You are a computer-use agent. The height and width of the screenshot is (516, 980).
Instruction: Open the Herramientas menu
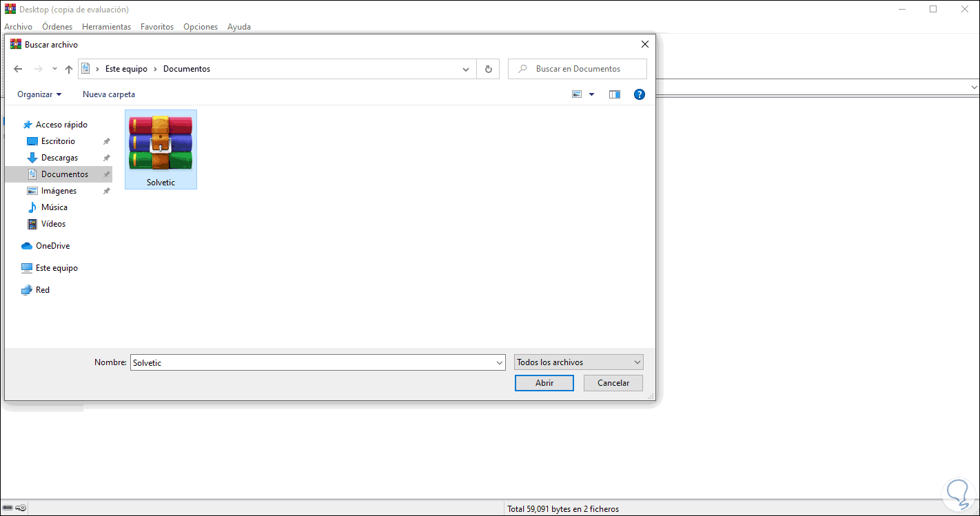106,26
